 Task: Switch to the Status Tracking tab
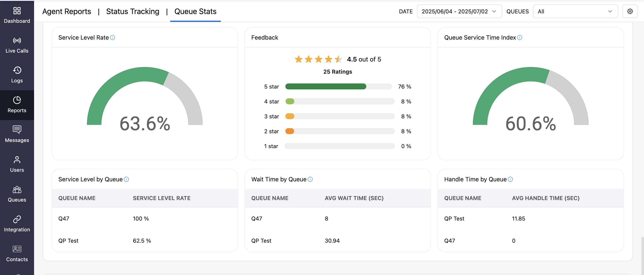click(132, 11)
